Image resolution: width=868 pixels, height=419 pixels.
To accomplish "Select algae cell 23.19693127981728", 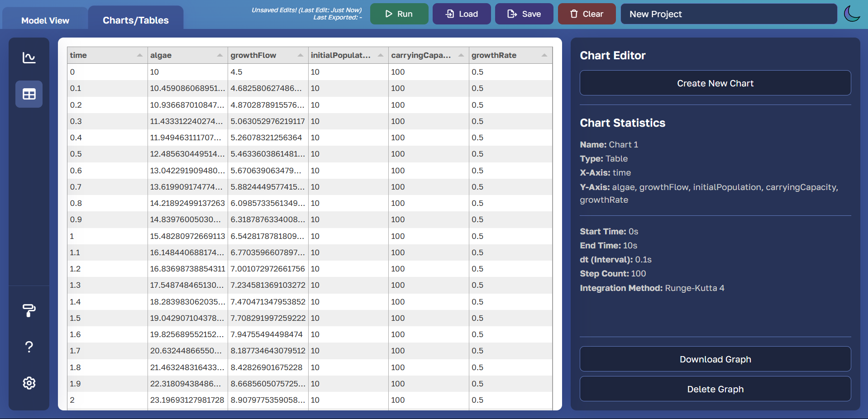I will [x=187, y=400].
